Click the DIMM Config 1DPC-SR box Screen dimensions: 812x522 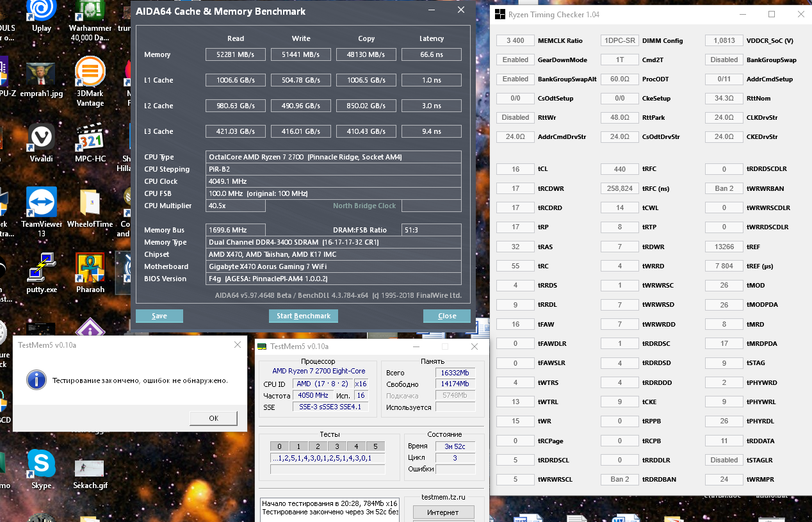(619, 40)
